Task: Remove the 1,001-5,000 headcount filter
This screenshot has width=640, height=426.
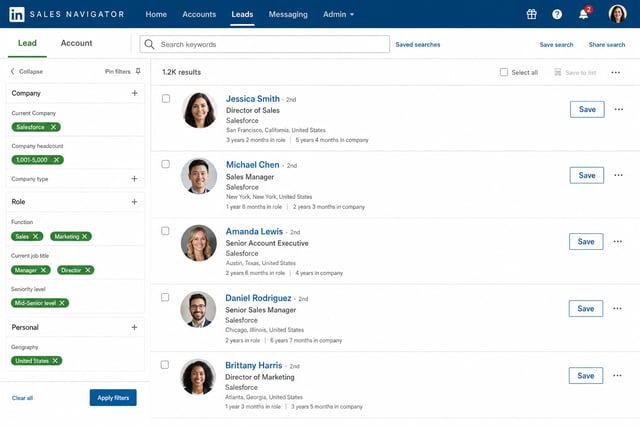Action: 56,160
